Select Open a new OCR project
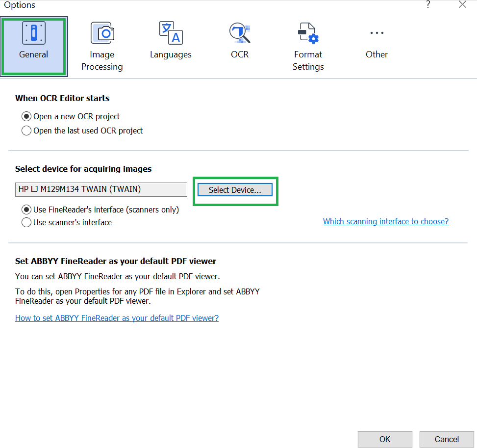 tap(26, 117)
